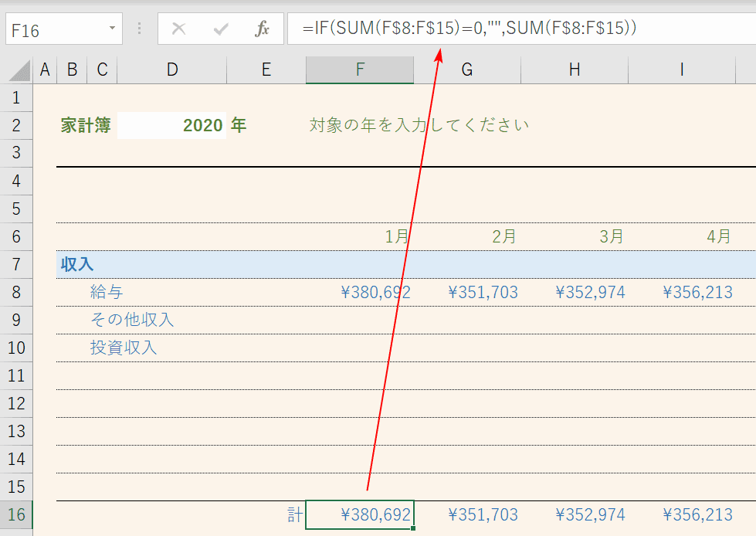Viewport: 756px width, 536px height.
Task: Click the 計 total label cell
Action: (295, 515)
